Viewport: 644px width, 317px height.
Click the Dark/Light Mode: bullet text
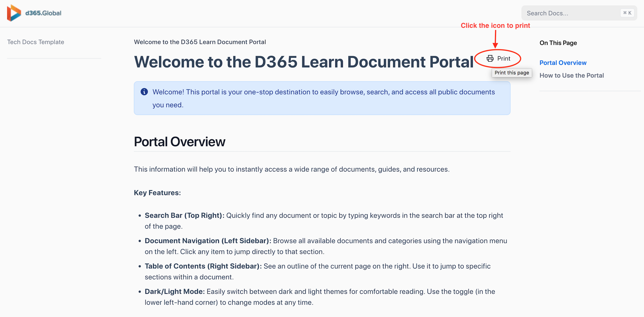(175, 291)
